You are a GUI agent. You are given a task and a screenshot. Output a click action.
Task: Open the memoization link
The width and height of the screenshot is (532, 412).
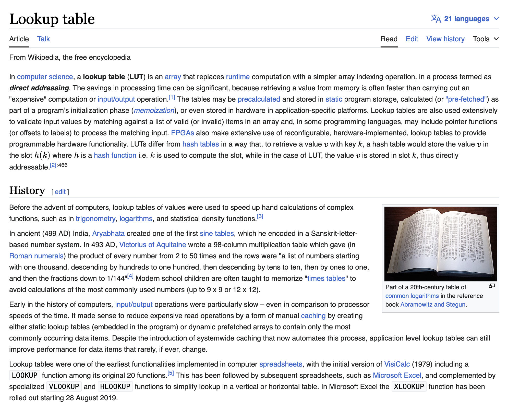click(x=154, y=110)
